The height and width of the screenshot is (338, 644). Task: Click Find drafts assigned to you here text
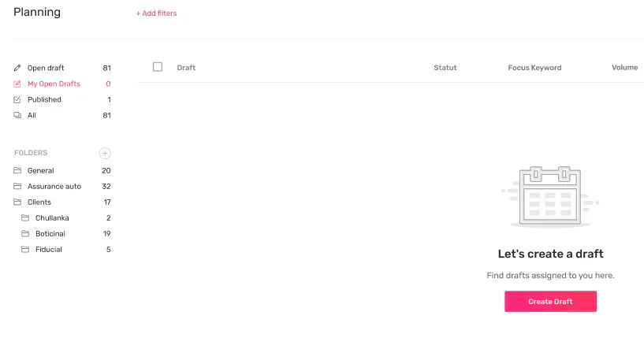point(550,275)
